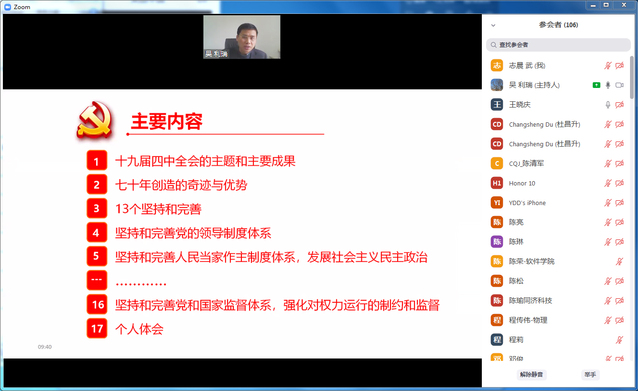Select participant name YDD's iPhone
The width and height of the screenshot is (638, 391).
(527, 203)
